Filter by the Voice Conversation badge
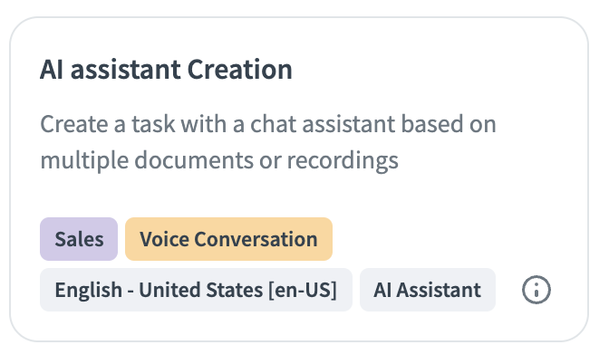609x364 pixels. [x=228, y=240]
